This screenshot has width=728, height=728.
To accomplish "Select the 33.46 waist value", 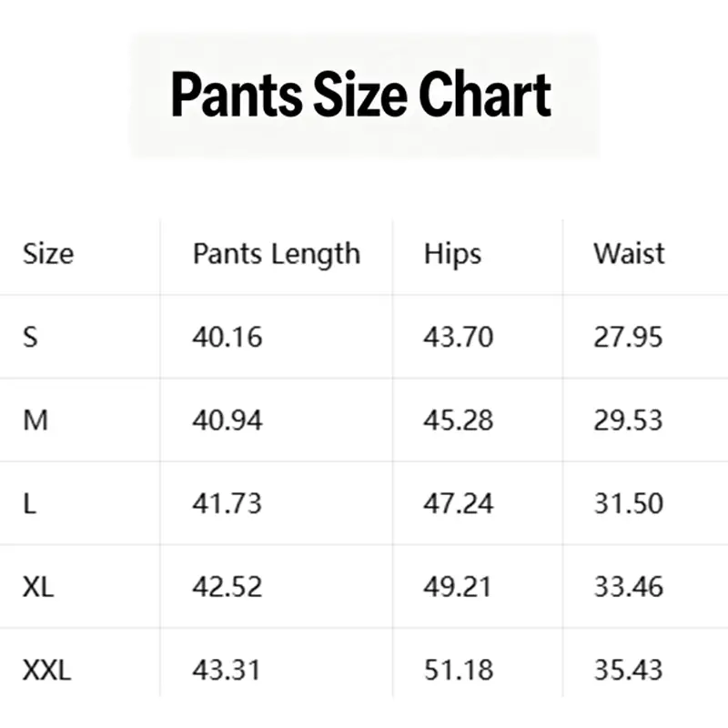I will tap(629, 587).
